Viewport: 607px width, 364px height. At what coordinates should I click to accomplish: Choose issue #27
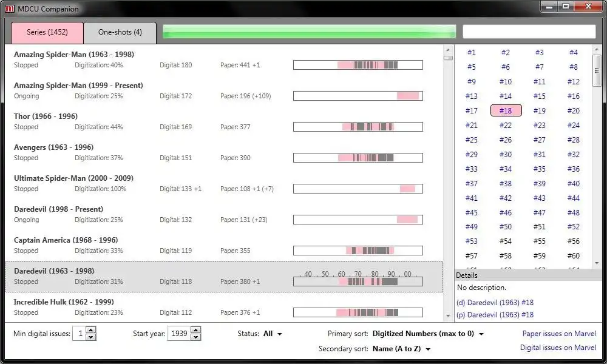(x=539, y=140)
